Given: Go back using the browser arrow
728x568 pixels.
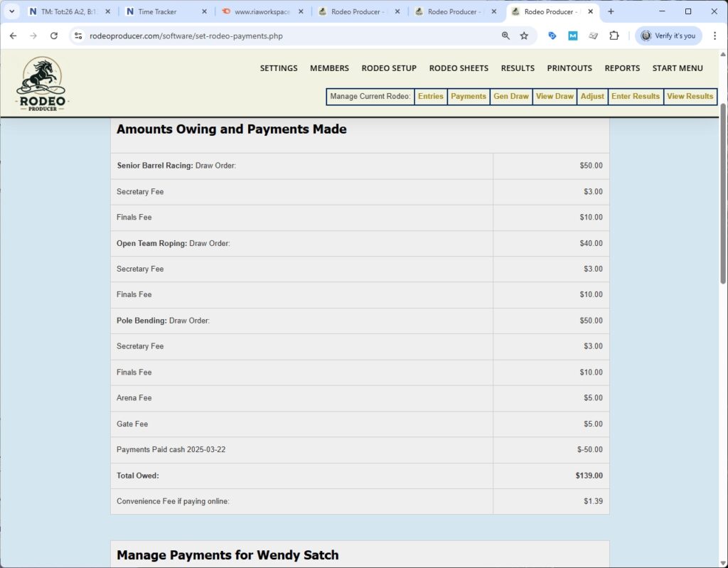Looking at the screenshot, I should coord(14,34).
